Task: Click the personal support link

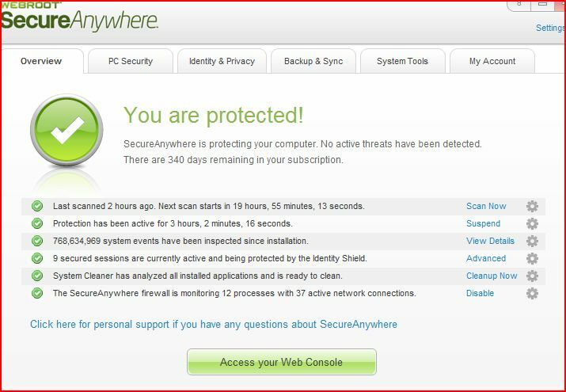Action: point(214,324)
